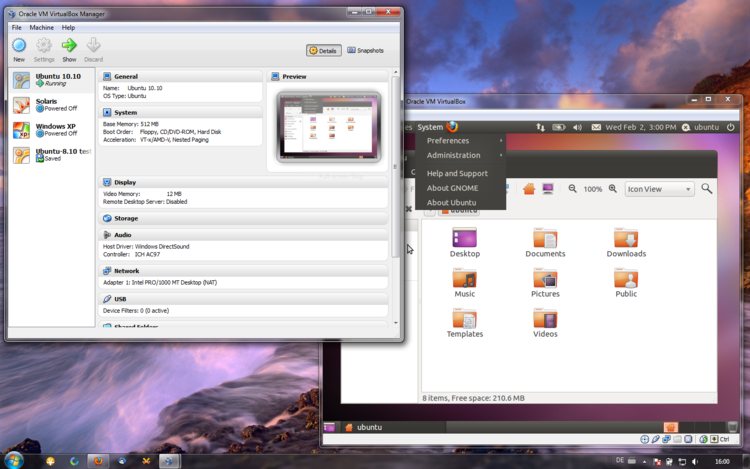Image resolution: width=750 pixels, height=469 pixels.
Task: Select the Windows XP virtual machine
Action: point(52,130)
